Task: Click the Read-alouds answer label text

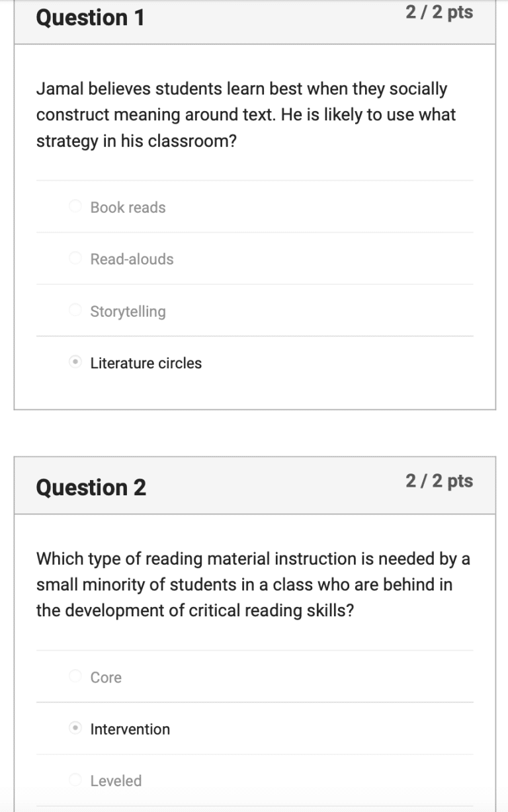Action: [x=132, y=259]
